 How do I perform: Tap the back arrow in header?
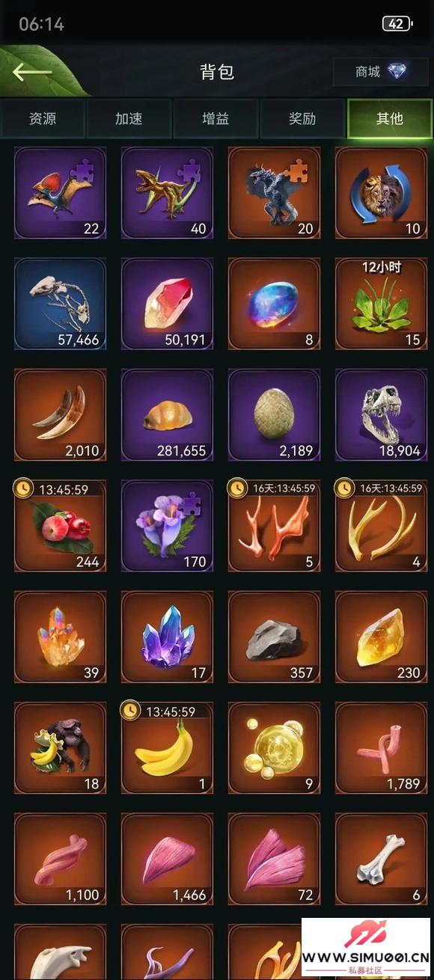(x=32, y=72)
